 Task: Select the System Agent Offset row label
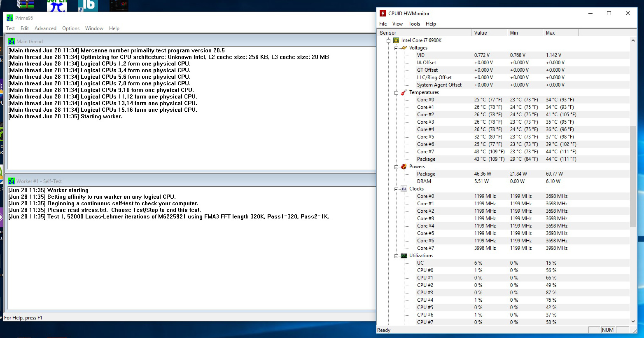[x=439, y=85]
